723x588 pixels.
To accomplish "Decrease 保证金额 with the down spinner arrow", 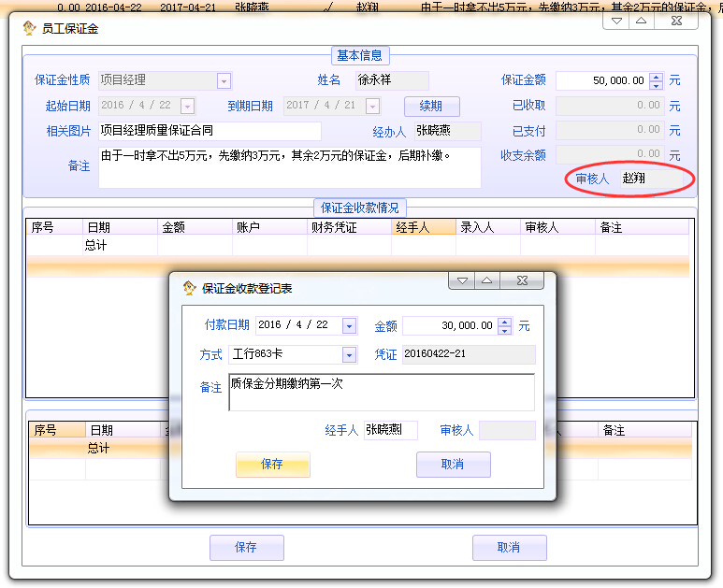I will pyautogui.click(x=656, y=85).
